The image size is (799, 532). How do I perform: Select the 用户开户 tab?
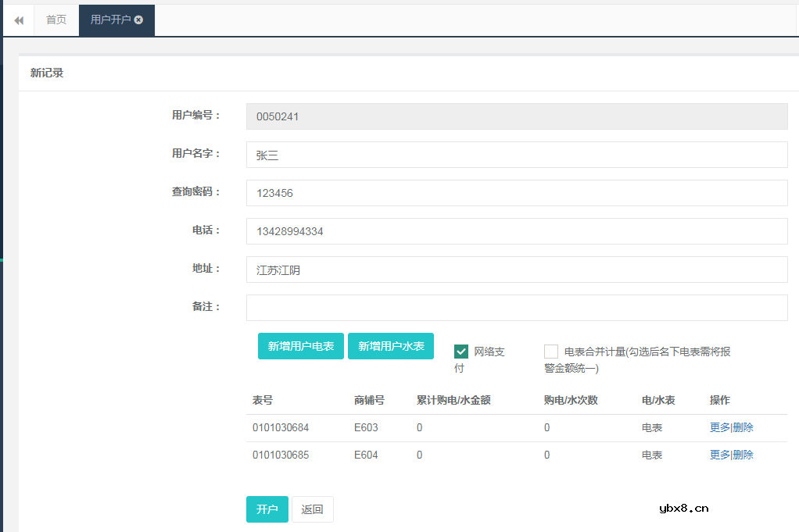click(109, 21)
